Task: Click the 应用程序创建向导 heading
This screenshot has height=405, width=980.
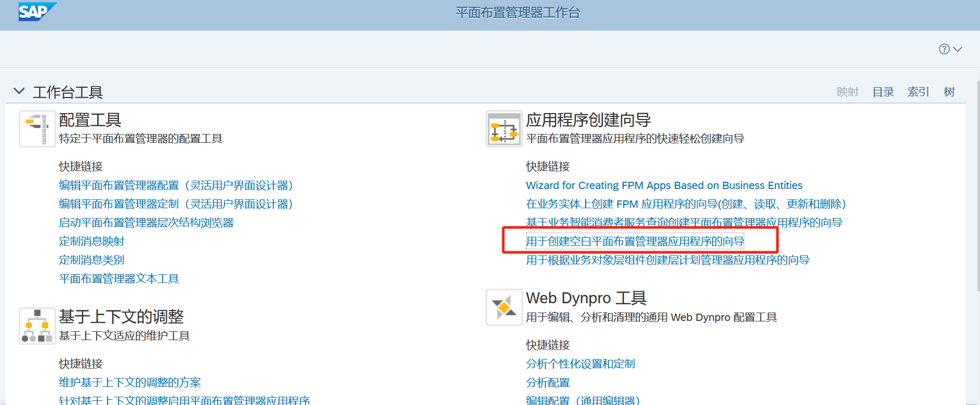Action: [x=588, y=120]
